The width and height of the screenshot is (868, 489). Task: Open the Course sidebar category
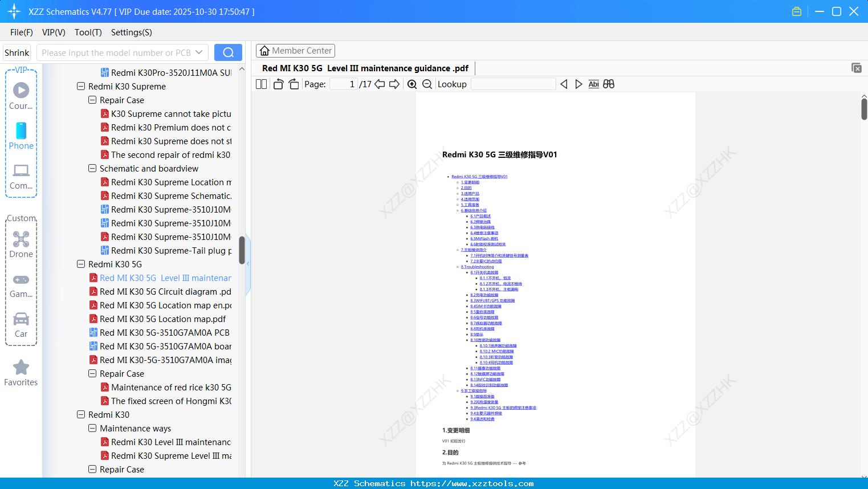click(x=21, y=96)
